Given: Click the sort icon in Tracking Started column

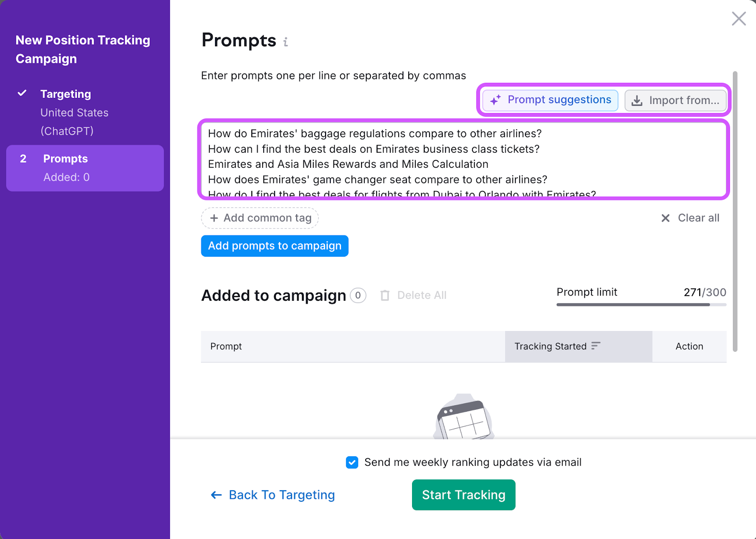Looking at the screenshot, I should click(596, 346).
